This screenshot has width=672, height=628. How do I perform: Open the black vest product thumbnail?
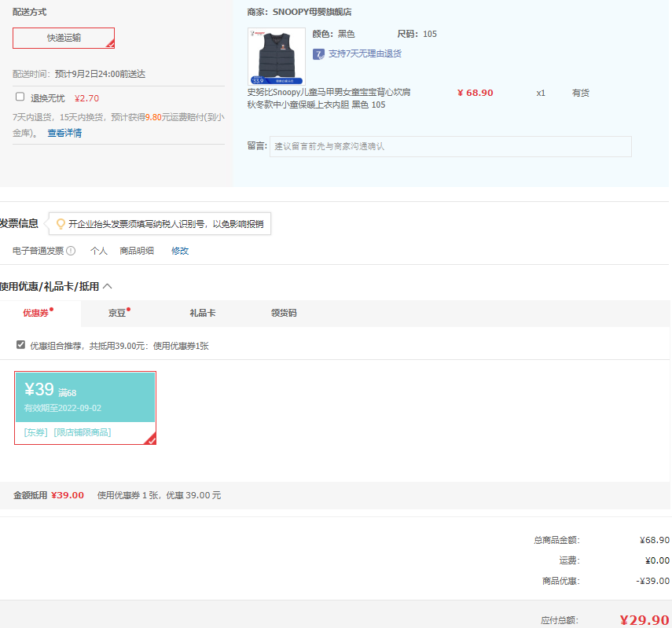coord(277,56)
